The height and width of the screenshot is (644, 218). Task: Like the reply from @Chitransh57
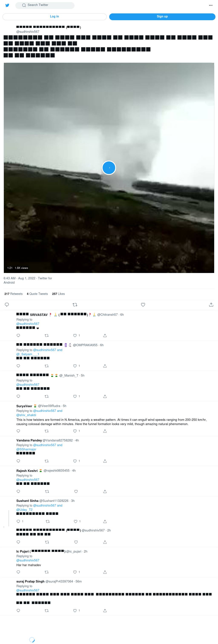click(x=75, y=336)
